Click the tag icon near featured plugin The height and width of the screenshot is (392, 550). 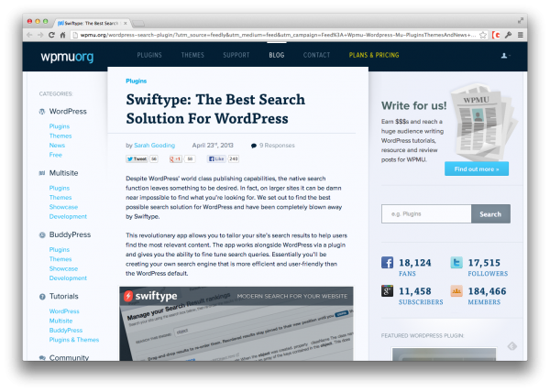coord(512,346)
